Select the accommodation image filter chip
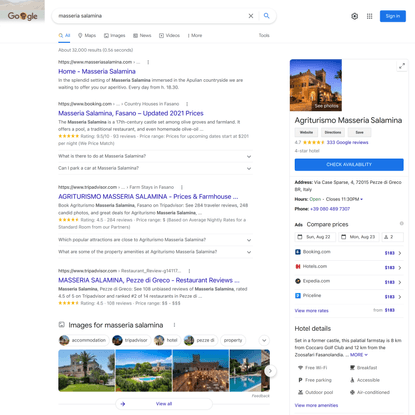415x415 pixels. coord(83,340)
